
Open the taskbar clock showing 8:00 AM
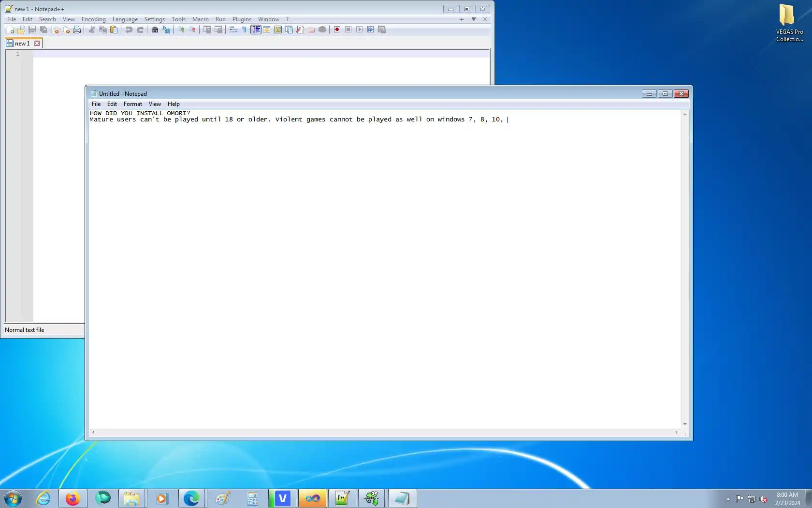(x=787, y=499)
